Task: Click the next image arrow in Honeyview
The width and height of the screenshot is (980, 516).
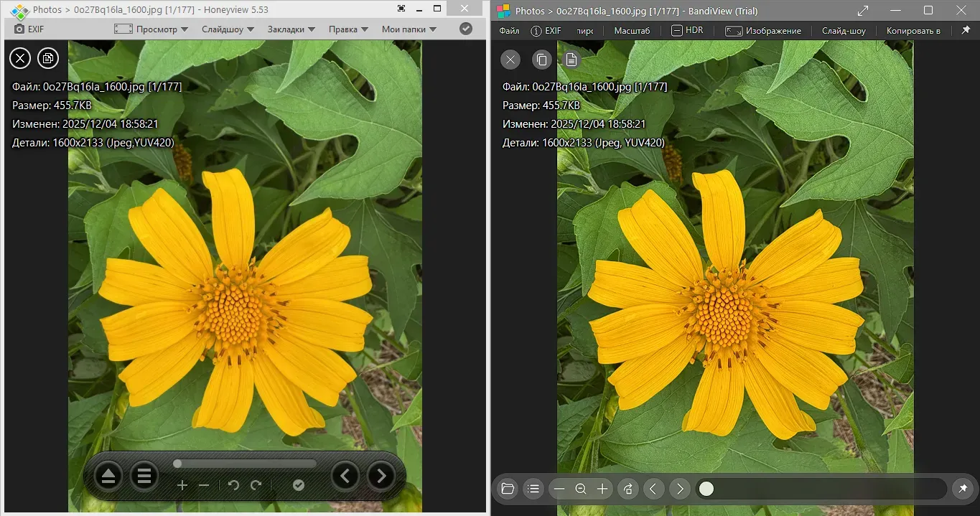Action: pyautogui.click(x=381, y=476)
